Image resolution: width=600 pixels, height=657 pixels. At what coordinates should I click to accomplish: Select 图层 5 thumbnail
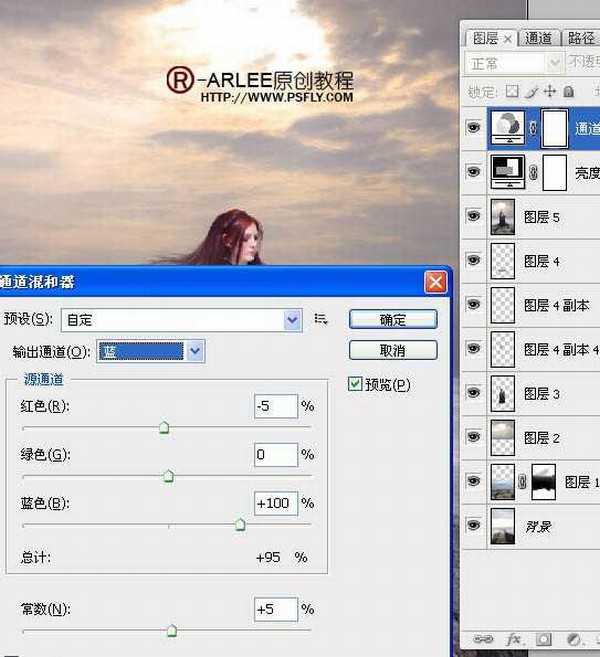502,217
